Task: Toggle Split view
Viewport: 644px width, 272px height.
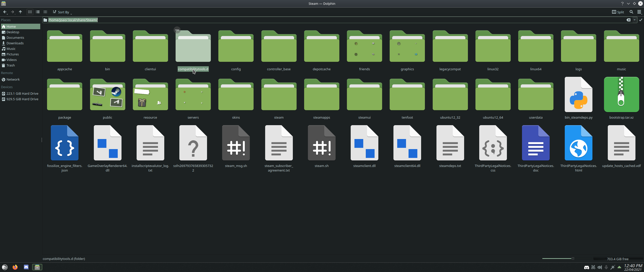Action: [618, 12]
